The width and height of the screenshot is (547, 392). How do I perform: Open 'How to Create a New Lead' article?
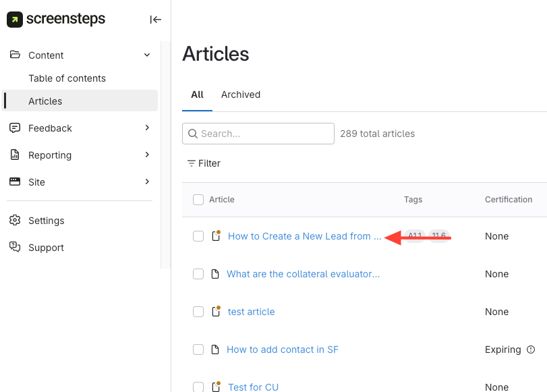click(304, 236)
